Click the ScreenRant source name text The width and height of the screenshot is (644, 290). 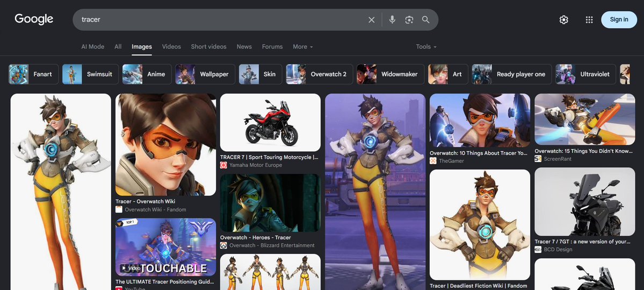tap(558, 159)
